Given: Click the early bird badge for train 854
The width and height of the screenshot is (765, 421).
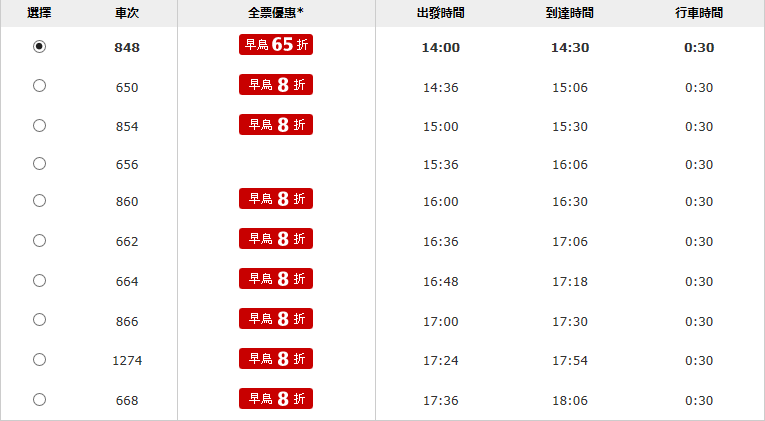Looking at the screenshot, I should coord(276,125).
